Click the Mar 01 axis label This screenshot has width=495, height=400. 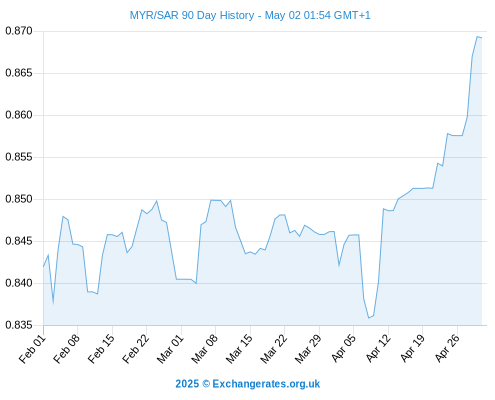[x=170, y=349]
